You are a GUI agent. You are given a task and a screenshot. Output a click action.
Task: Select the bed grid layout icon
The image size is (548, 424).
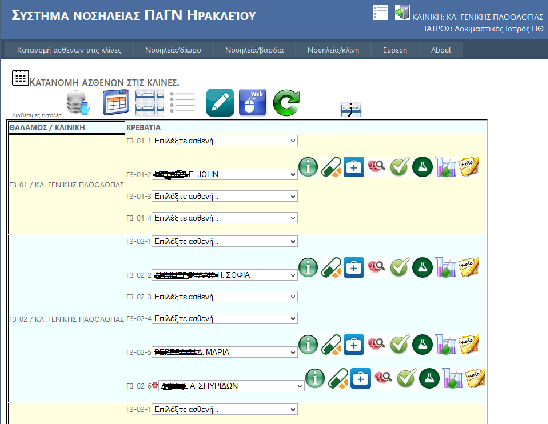(x=149, y=103)
